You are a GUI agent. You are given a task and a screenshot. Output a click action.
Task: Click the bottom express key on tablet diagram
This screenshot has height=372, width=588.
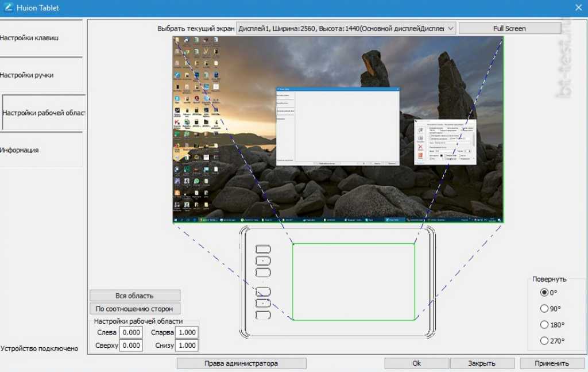(x=262, y=316)
